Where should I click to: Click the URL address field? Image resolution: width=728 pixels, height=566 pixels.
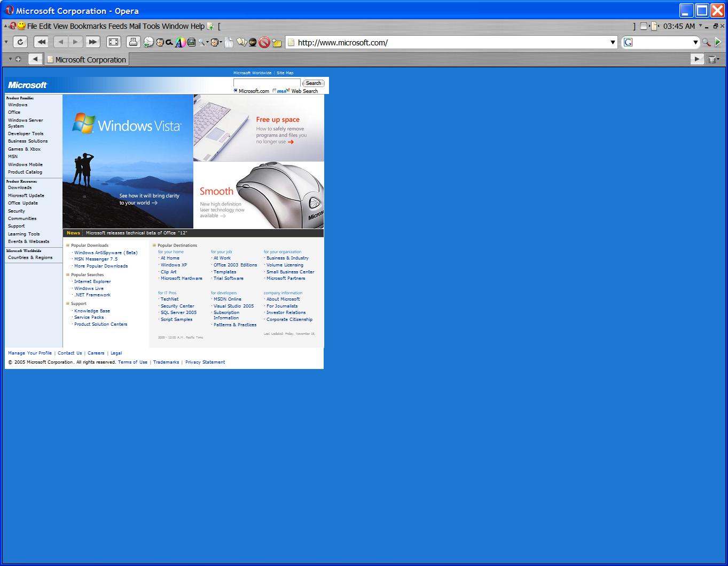[x=451, y=42]
